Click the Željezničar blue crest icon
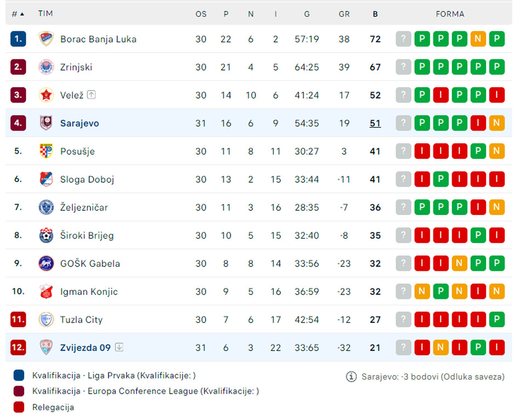Image resolution: width=514 pixels, height=420 pixels. pyautogui.click(x=46, y=207)
